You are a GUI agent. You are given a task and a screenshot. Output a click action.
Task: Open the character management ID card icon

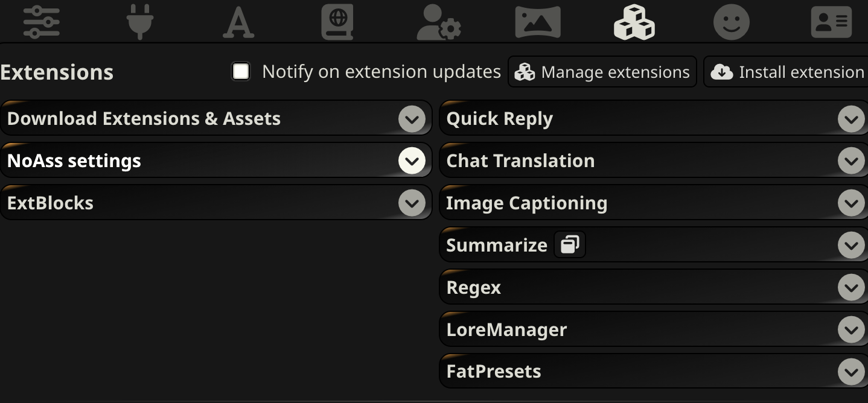[x=831, y=22]
